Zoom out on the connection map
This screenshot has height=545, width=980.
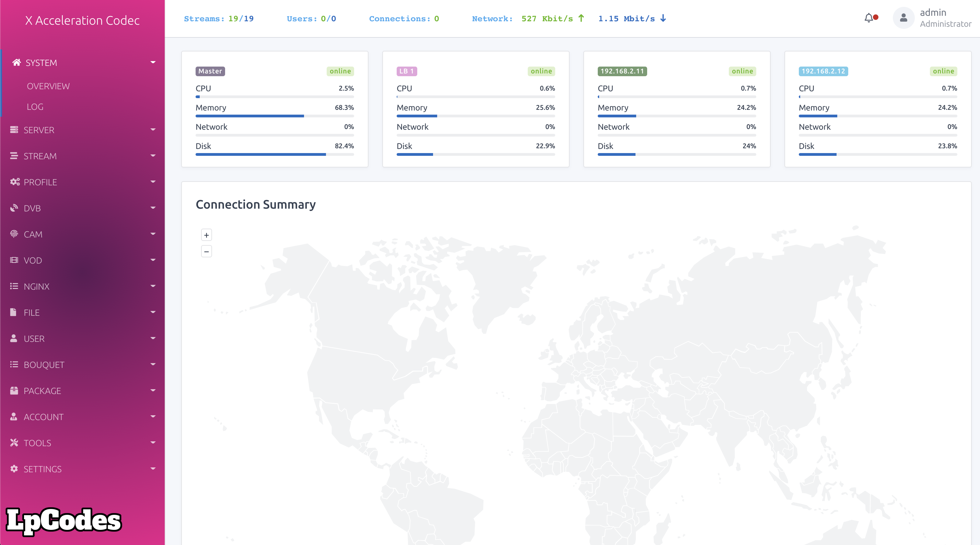206,252
